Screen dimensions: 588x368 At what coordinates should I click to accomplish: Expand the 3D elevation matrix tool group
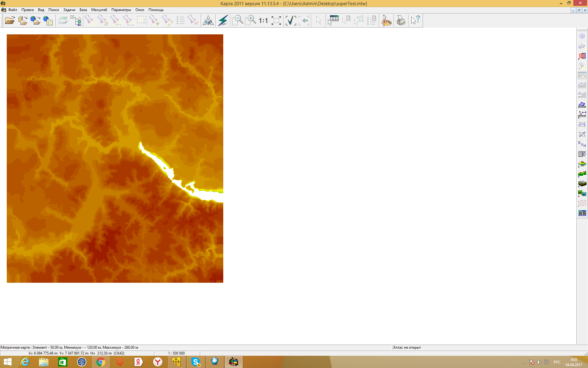(x=582, y=164)
